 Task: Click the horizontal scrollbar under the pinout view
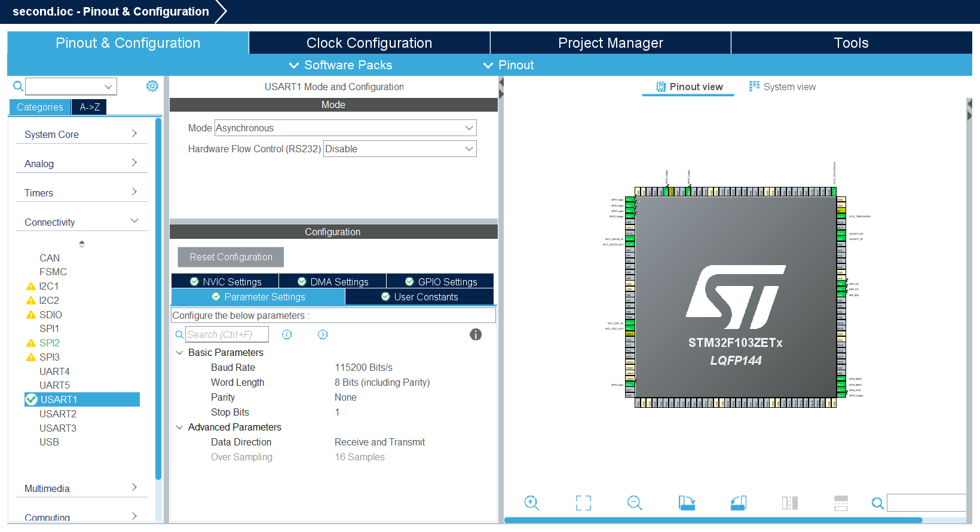pyautogui.click(x=713, y=520)
